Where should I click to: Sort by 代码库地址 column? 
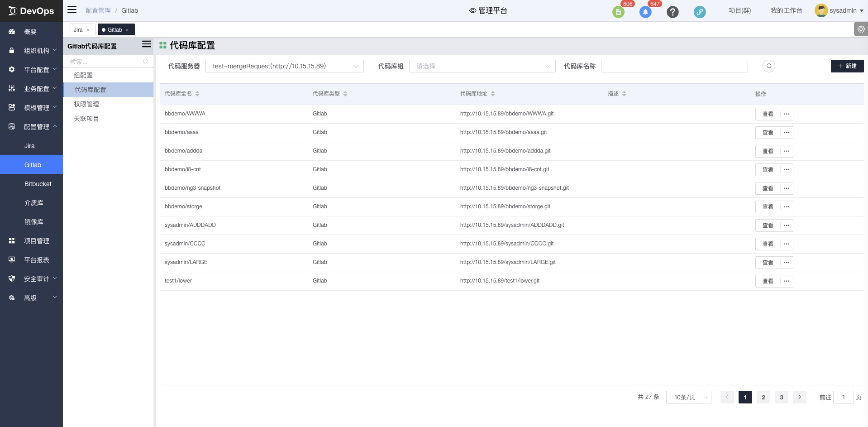(493, 94)
